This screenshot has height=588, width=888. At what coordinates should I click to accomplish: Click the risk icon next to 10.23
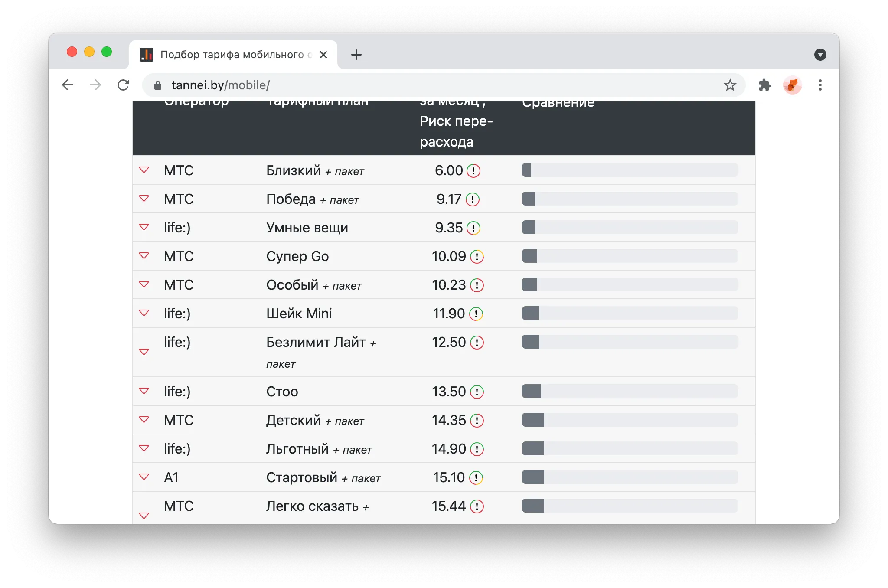coord(477,285)
